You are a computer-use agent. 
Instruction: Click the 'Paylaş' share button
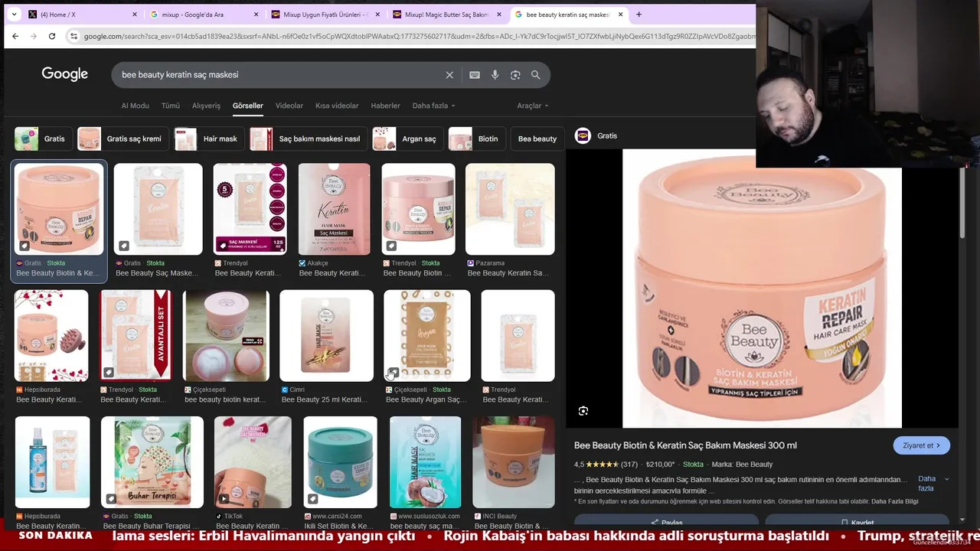[x=666, y=522]
